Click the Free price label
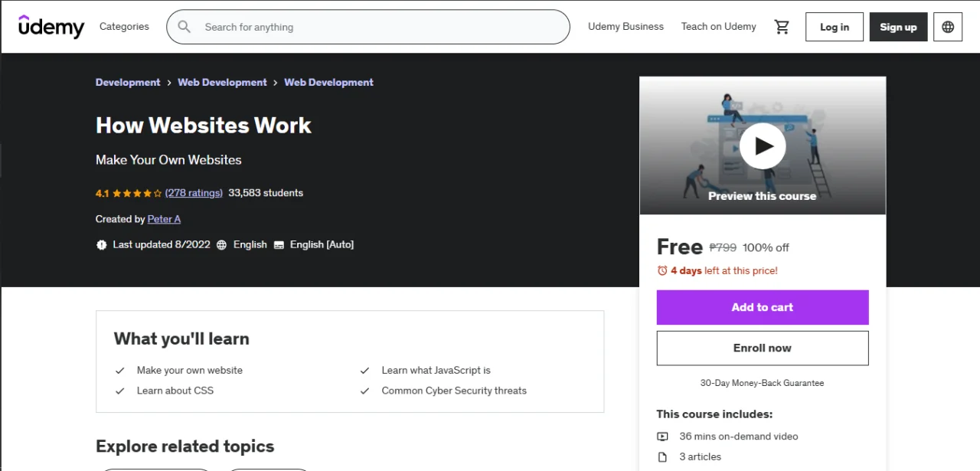This screenshot has height=471, width=980. click(x=680, y=247)
